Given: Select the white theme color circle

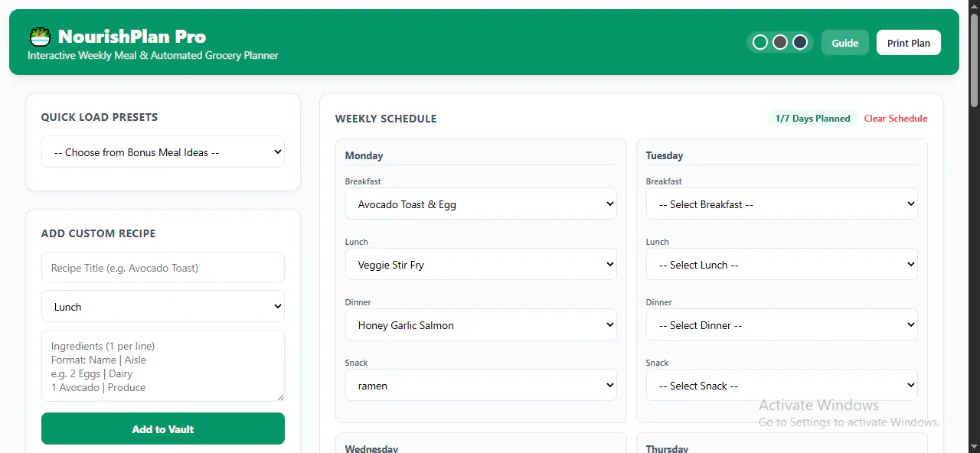Looking at the screenshot, I should (760, 42).
